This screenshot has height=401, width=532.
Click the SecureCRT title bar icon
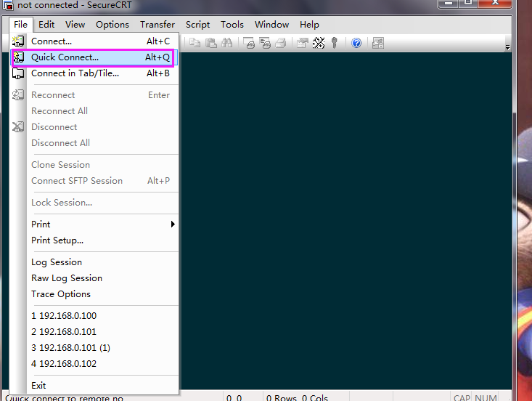8,5
